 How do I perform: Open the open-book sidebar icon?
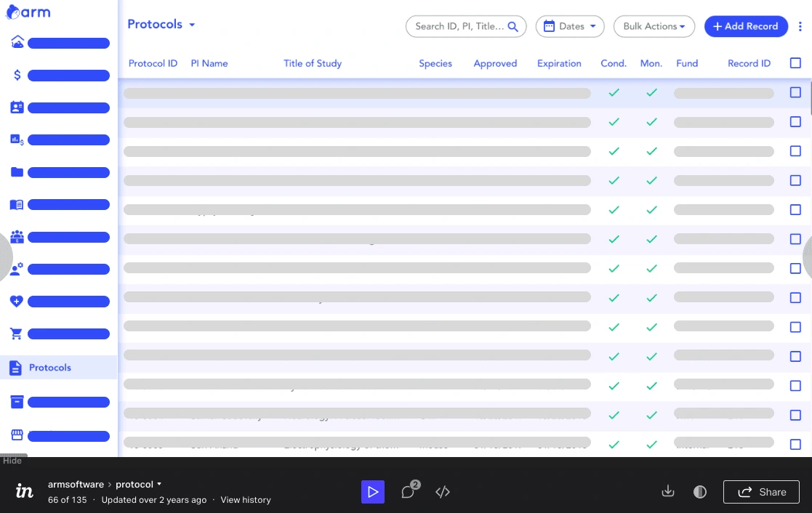click(x=17, y=204)
